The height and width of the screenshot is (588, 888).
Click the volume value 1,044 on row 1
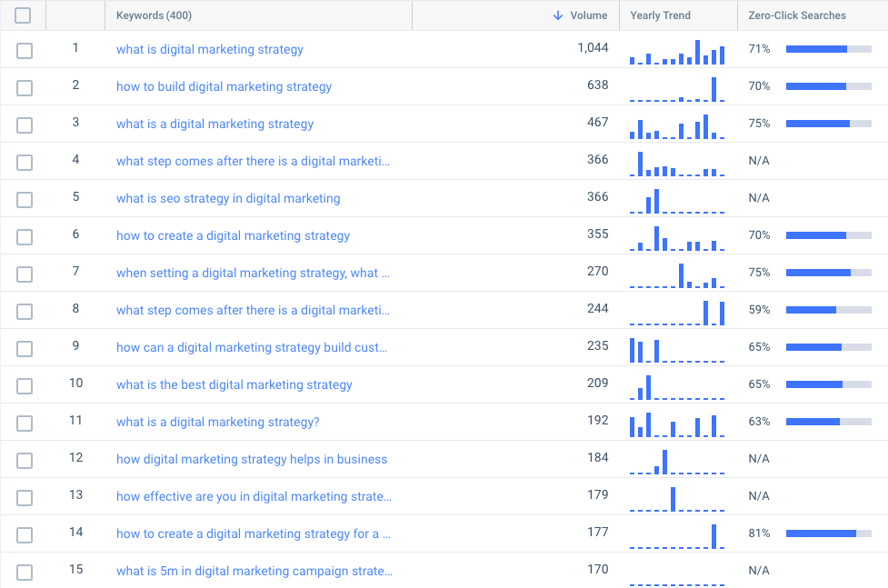point(593,48)
